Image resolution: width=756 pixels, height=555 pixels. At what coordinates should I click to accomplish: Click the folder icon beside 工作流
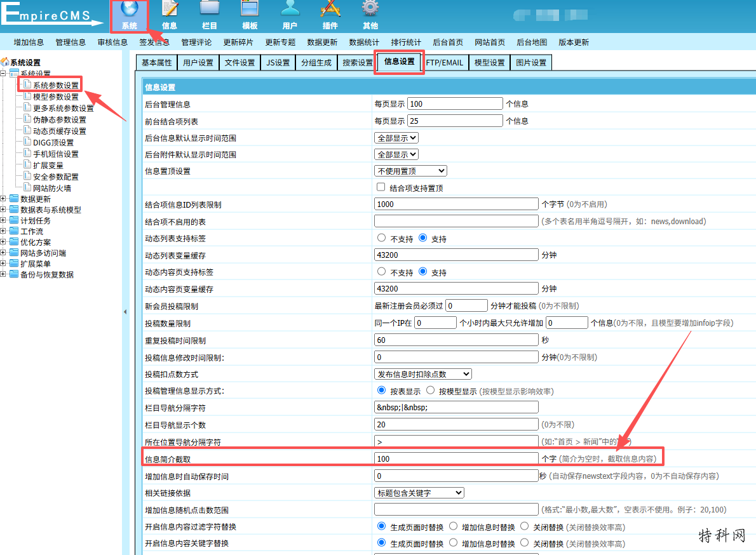tap(14, 231)
